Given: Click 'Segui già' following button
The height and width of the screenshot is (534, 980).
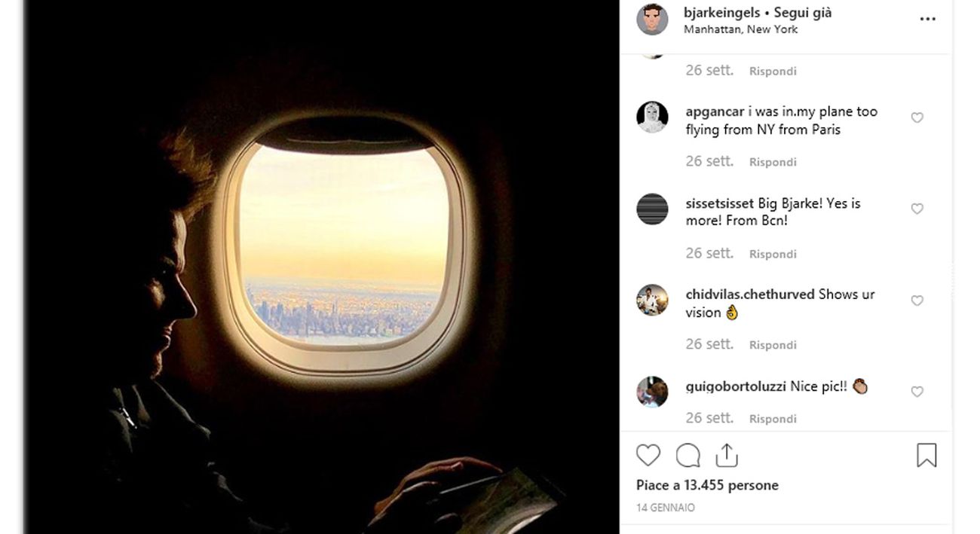Looking at the screenshot, I should point(803,13).
